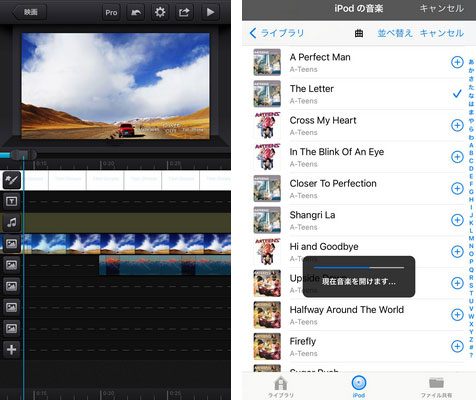Click the loading progress bar

pos(359,267)
